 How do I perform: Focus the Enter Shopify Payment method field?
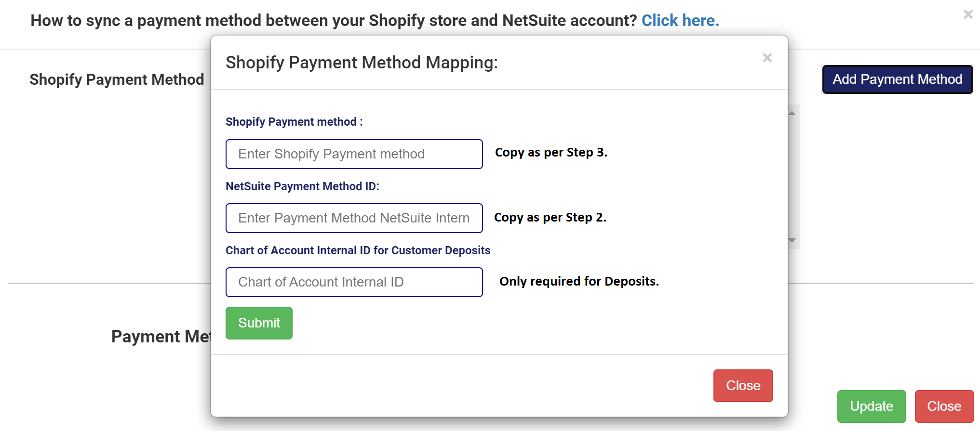click(354, 154)
